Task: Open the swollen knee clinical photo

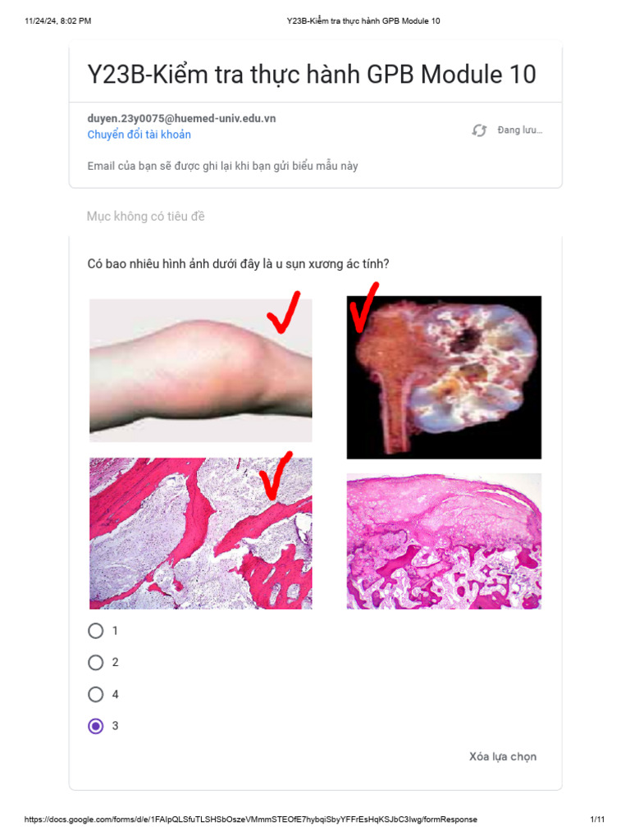Action: [201, 370]
